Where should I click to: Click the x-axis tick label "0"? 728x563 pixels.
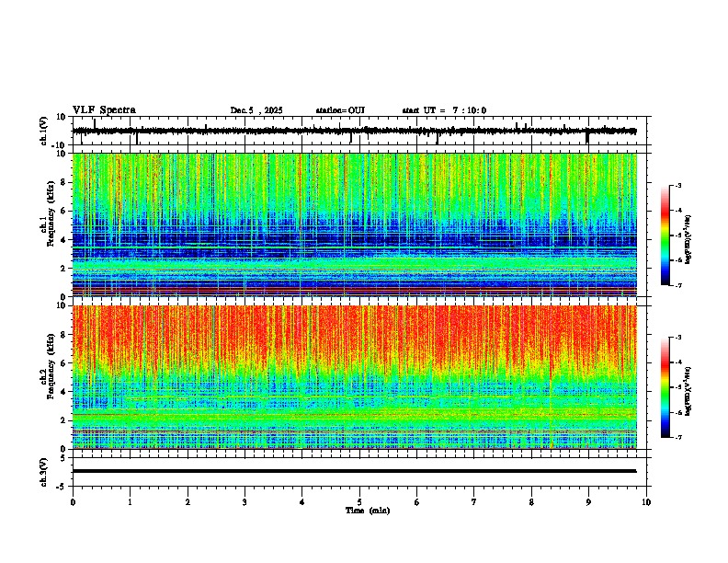73,502
